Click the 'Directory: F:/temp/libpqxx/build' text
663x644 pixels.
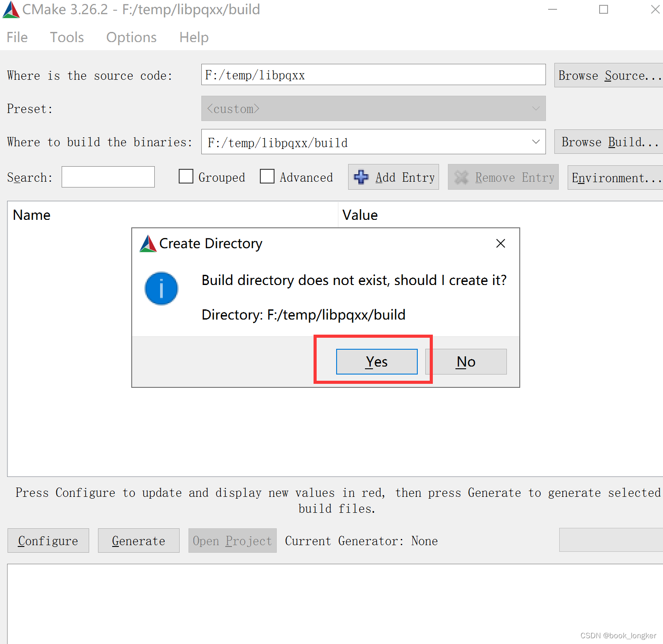click(304, 315)
